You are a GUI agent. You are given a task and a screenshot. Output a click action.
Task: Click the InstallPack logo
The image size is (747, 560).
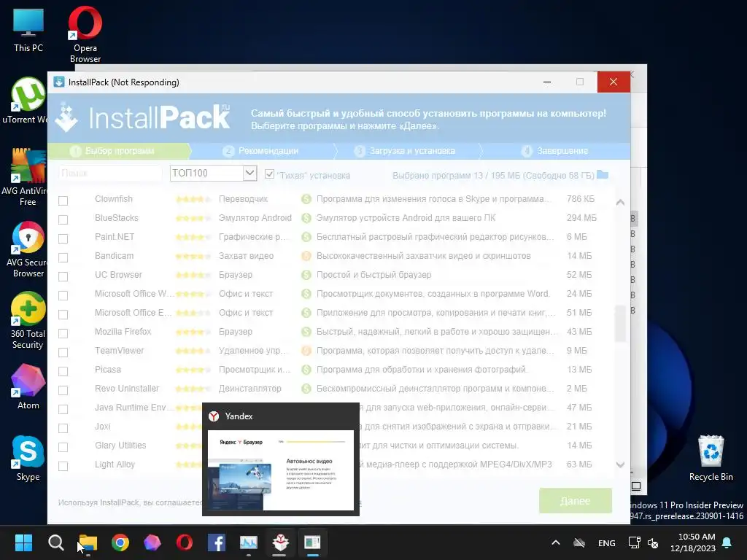point(143,117)
